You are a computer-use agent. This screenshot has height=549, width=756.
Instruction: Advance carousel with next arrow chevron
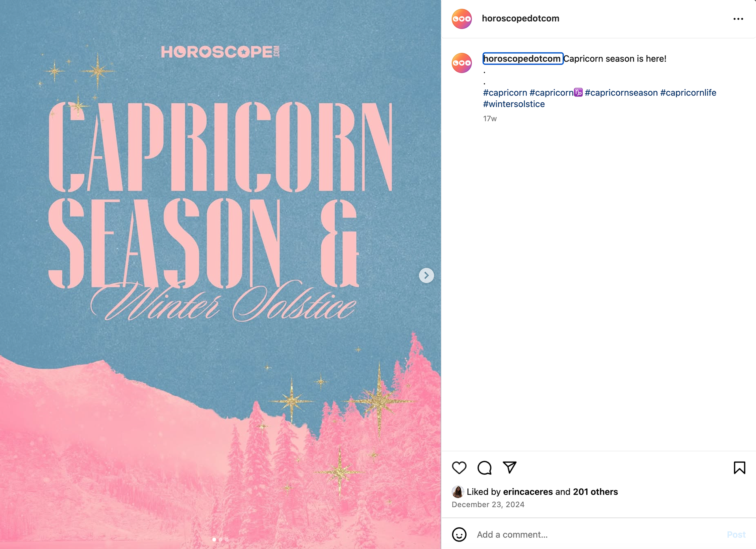[426, 275]
